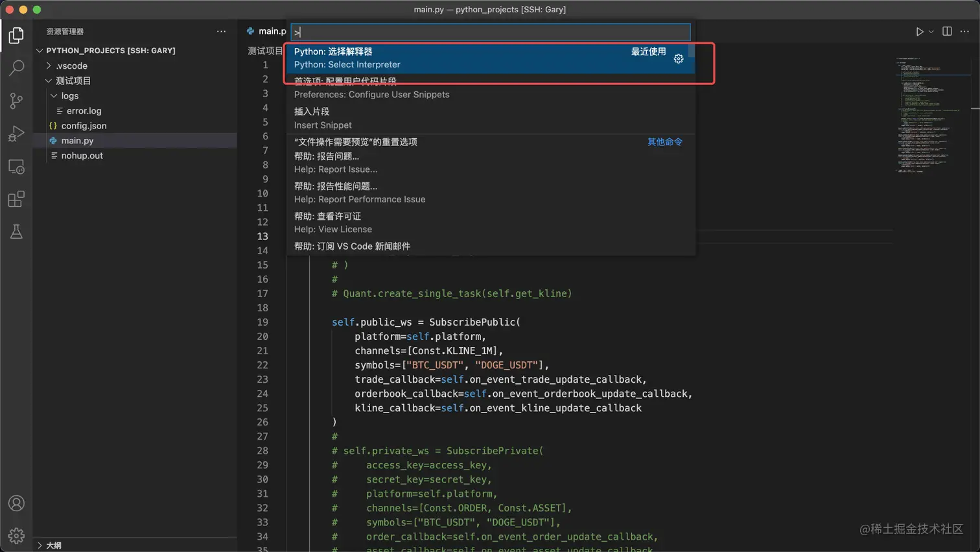Click the "BTC_USDT" string on line 22

pyautogui.click(x=434, y=365)
